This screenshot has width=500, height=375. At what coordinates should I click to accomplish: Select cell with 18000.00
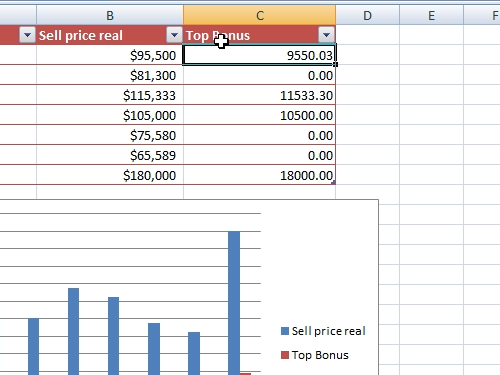[260, 175]
